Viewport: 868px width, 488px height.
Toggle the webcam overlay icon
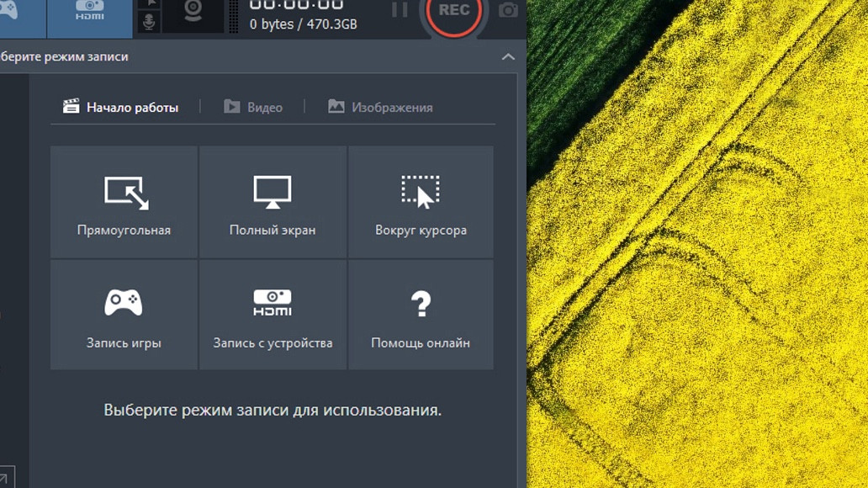point(193,15)
